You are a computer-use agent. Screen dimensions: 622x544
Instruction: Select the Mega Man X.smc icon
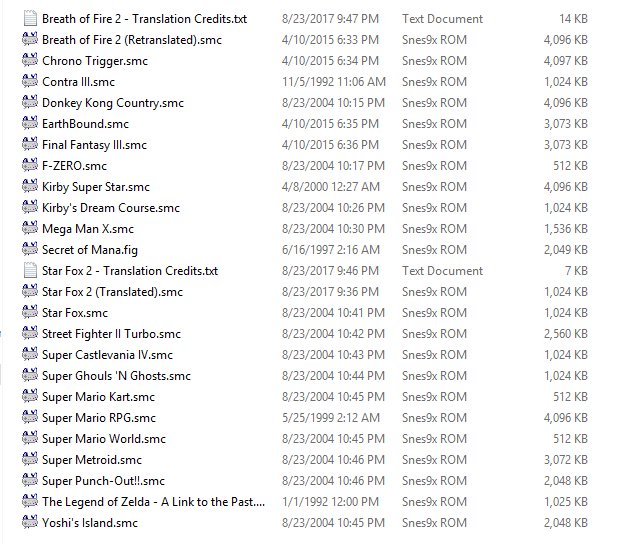30,229
